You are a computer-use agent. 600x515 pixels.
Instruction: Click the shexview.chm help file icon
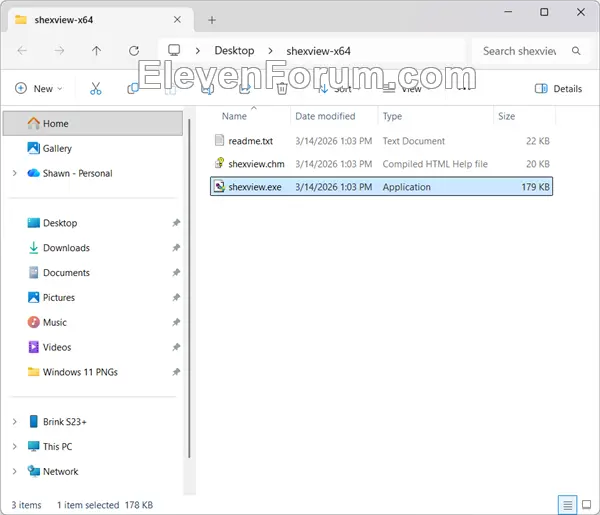(x=219, y=163)
